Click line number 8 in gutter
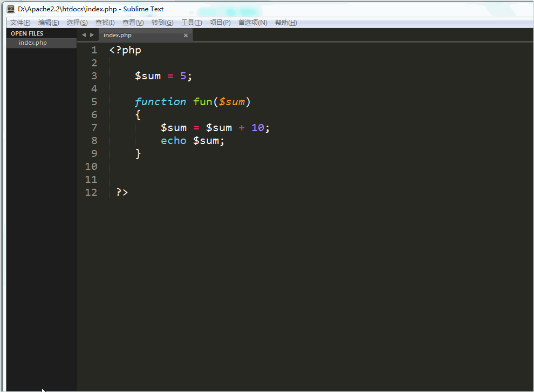 point(94,141)
